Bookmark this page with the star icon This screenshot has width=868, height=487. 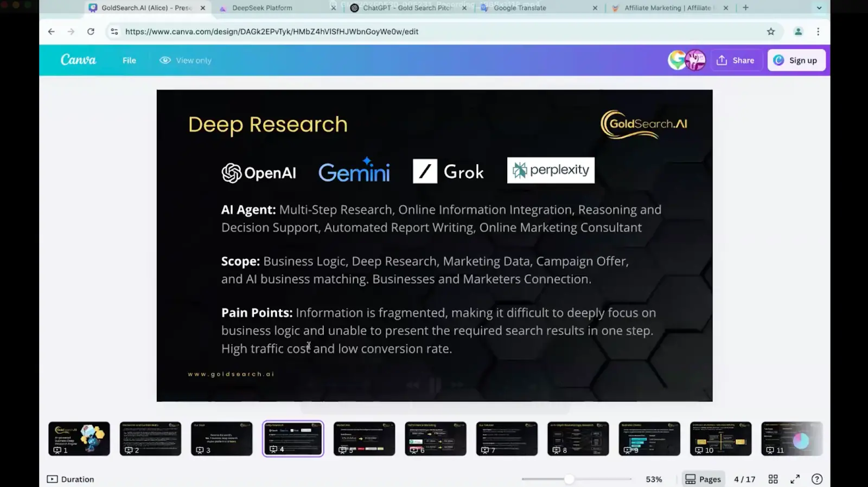pos(770,31)
